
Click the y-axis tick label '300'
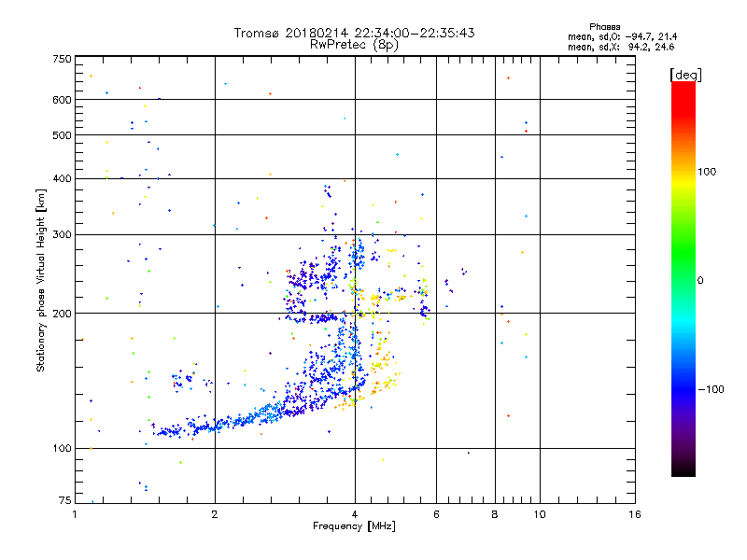(x=62, y=235)
